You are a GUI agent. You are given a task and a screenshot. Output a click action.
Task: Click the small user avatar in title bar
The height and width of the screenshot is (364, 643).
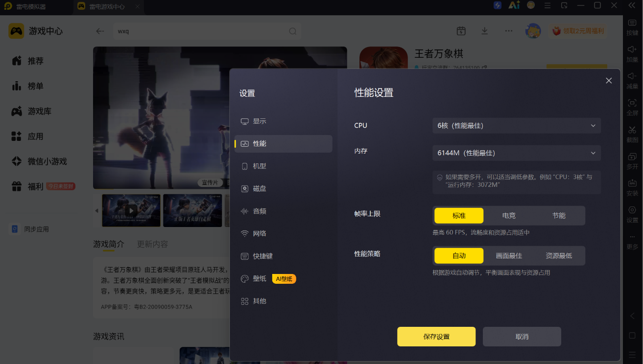coord(531,5)
